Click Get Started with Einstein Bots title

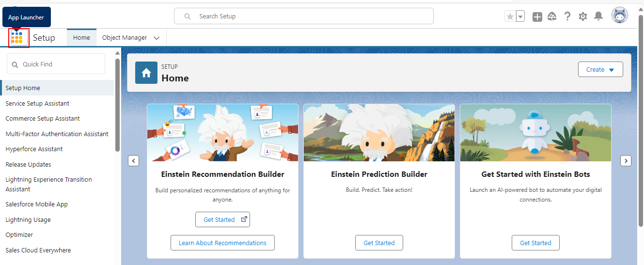click(x=535, y=174)
